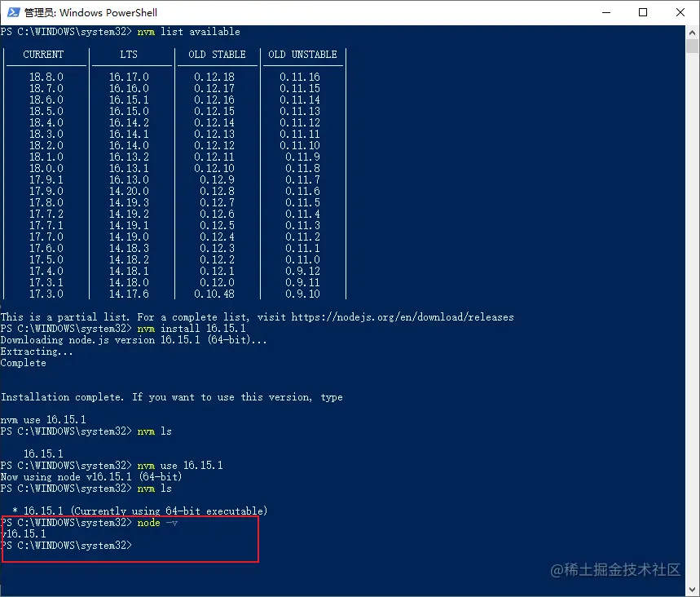Click the 'node -v' command

pos(157,522)
